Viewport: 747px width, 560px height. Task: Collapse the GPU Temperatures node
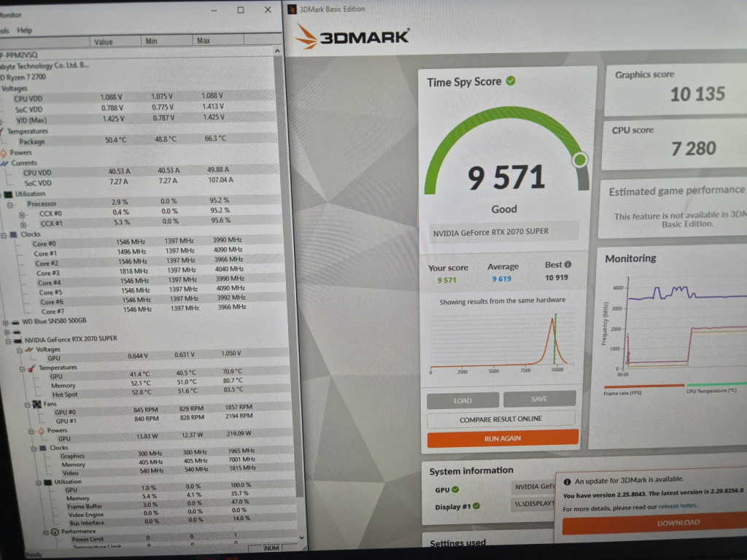pyautogui.click(x=23, y=368)
